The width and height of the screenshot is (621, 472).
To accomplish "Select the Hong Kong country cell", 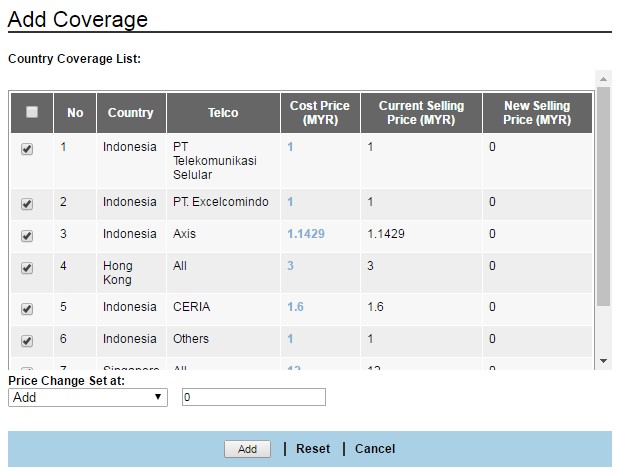I will (131, 273).
